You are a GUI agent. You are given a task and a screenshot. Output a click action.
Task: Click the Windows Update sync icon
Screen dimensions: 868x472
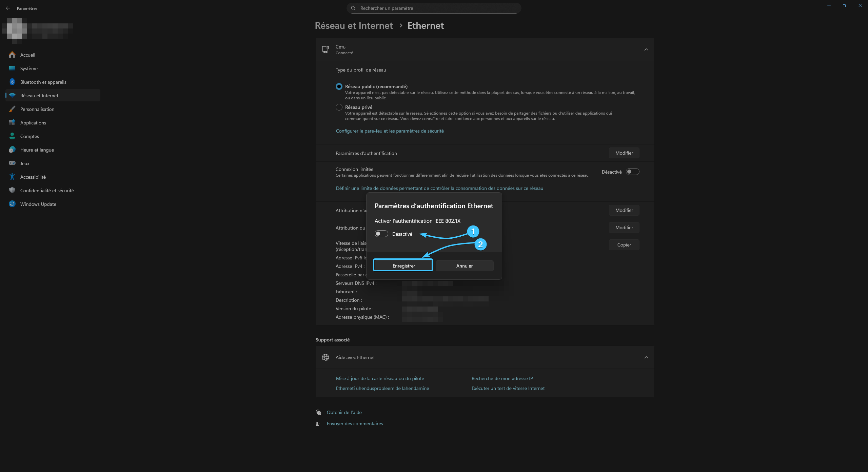pyautogui.click(x=12, y=204)
